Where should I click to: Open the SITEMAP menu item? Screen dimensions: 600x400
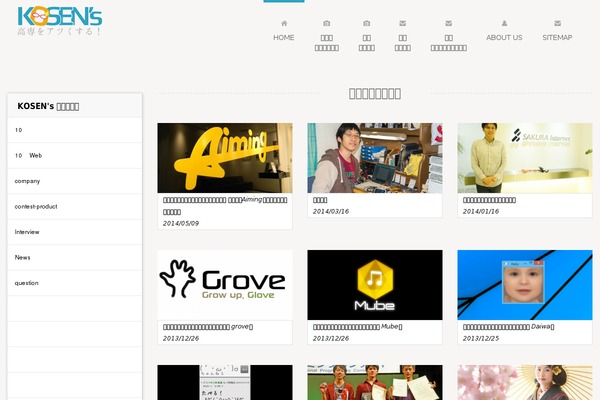pos(557,38)
